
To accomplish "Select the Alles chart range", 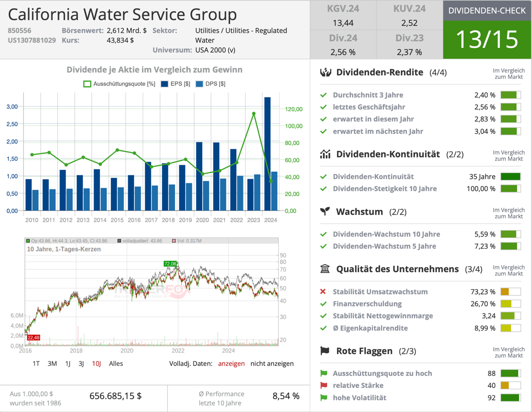I will point(116,364).
